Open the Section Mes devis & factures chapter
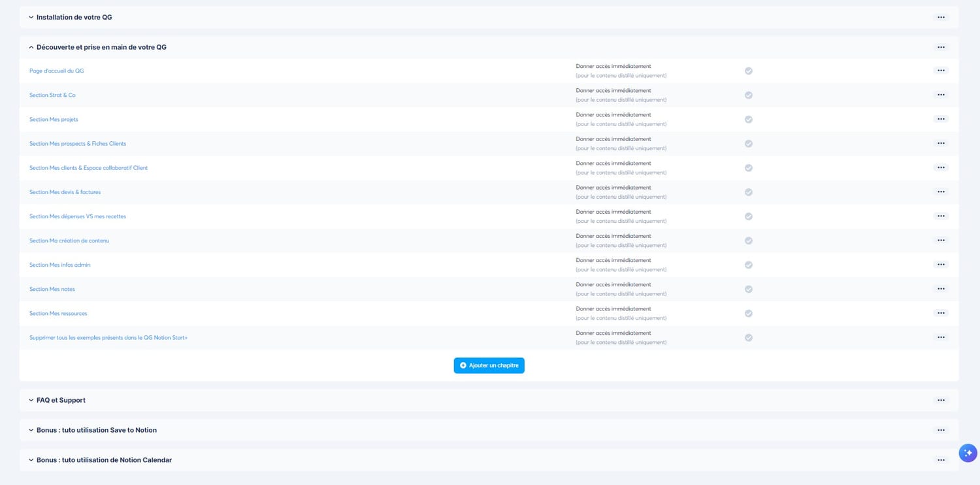This screenshot has width=980, height=485. coord(65,192)
